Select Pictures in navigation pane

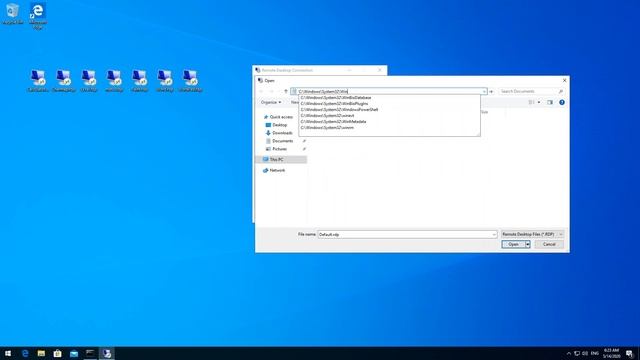click(280, 149)
